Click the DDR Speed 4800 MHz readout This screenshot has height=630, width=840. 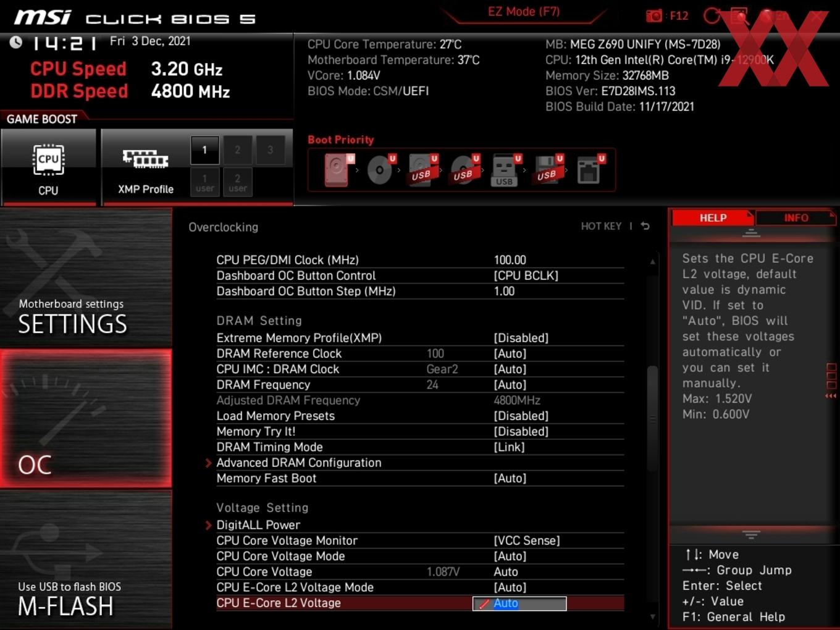[130, 91]
